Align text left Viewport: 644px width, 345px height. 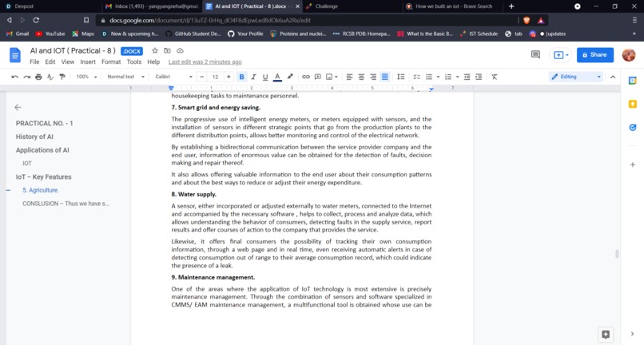[349, 77]
